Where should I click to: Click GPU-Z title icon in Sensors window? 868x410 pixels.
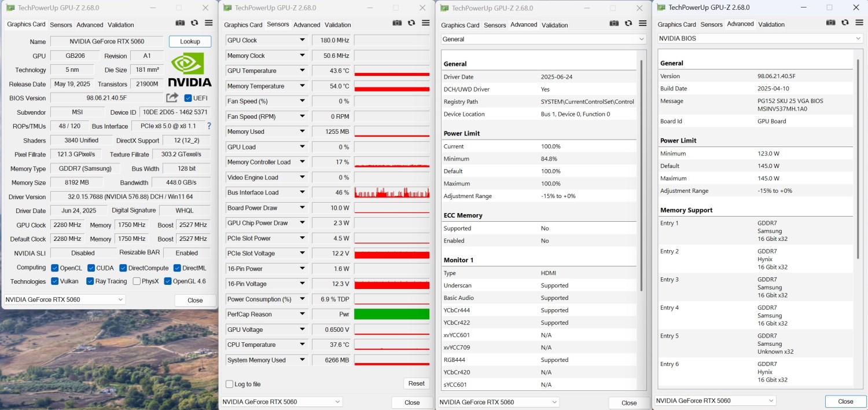click(227, 8)
